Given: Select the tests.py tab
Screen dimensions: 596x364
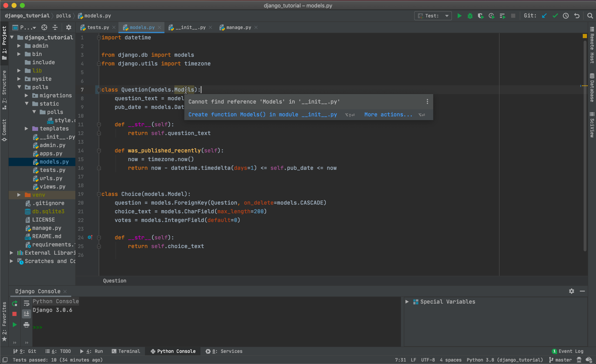Looking at the screenshot, I should 96,27.
